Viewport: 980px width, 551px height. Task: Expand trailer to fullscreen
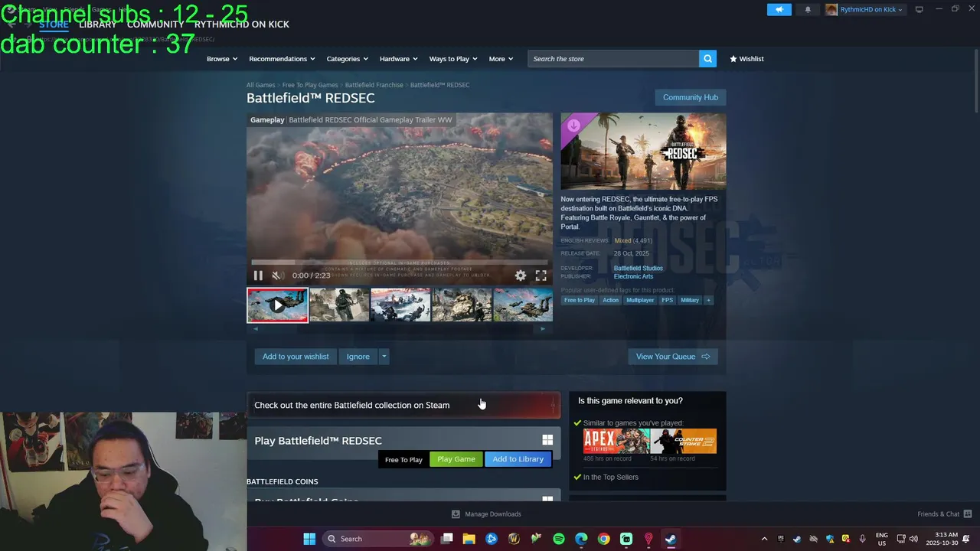point(541,275)
